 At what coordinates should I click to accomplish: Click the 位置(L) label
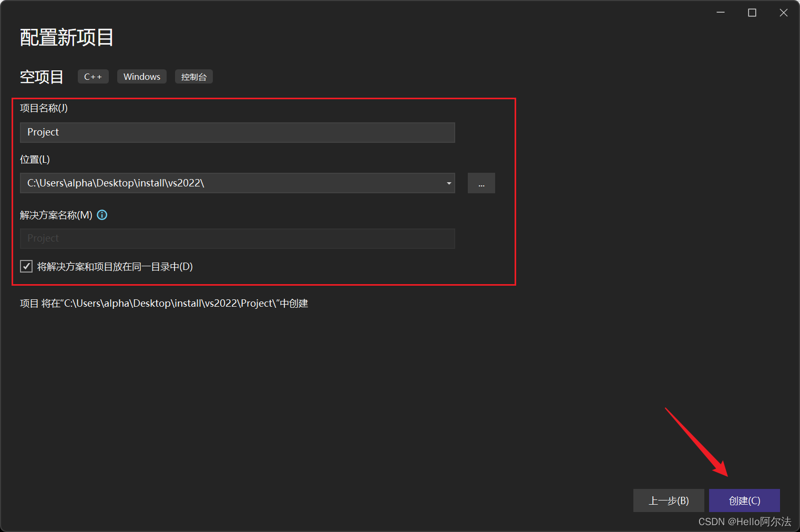click(x=35, y=160)
